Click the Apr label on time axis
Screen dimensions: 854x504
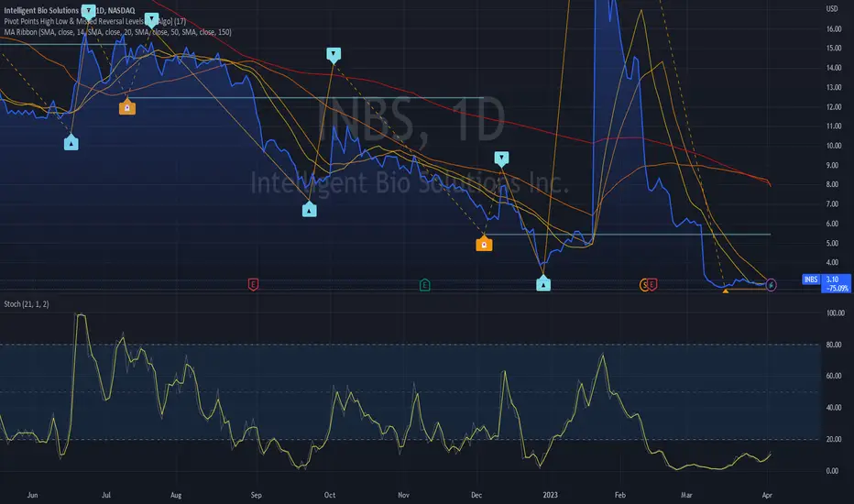click(x=767, y=495)
